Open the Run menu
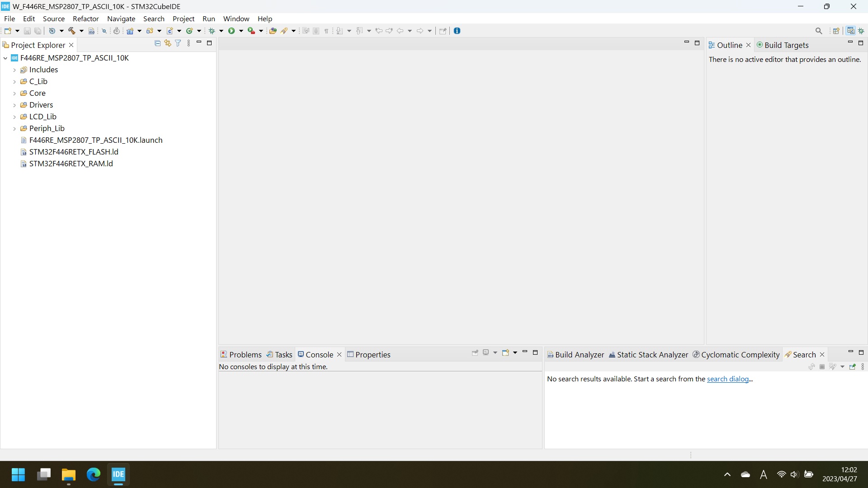The width and height of the screenshot is (868, 488). [x=208, y=19]
